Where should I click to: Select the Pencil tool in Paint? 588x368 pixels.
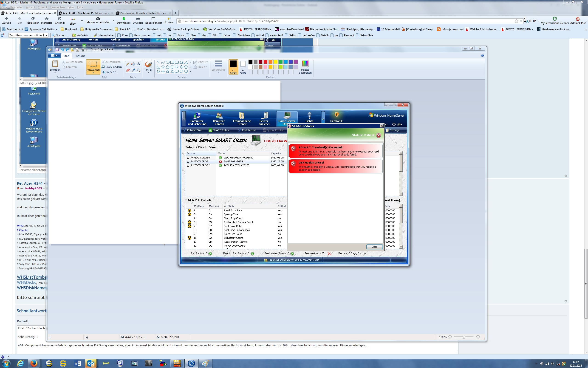pyautogui.click(x=127, y=64)
